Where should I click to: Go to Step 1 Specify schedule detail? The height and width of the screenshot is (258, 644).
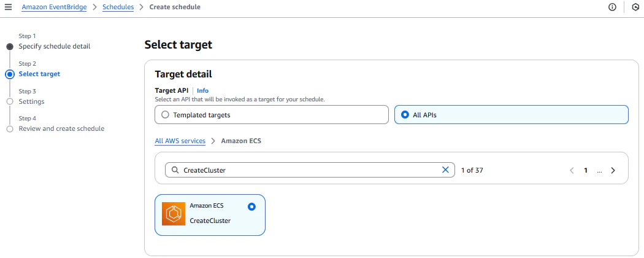(x=54, y=46)
